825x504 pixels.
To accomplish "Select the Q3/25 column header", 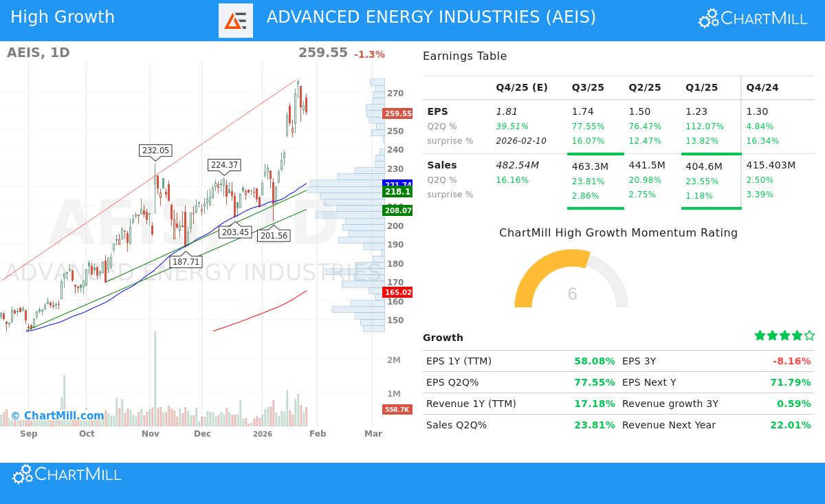I will [x=587, y=87].
